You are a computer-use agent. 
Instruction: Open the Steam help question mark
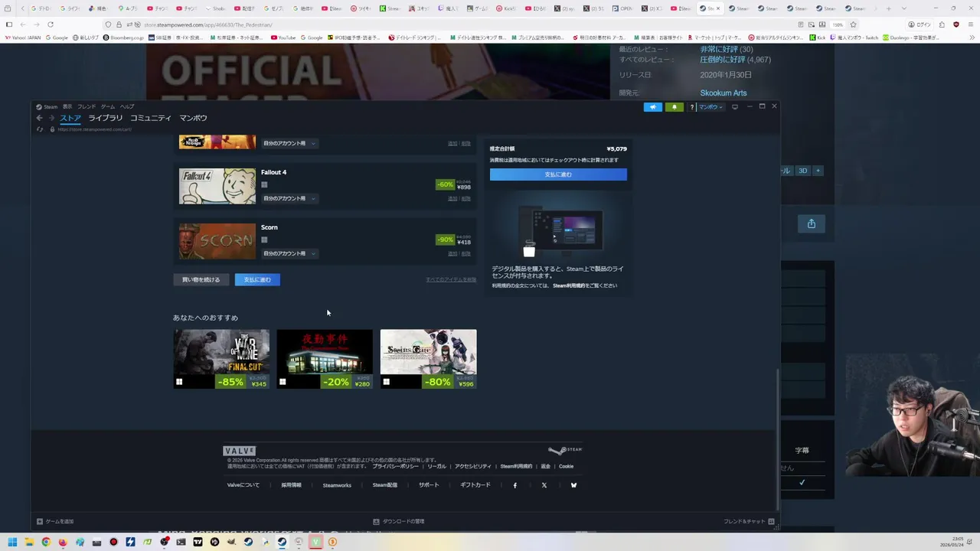coord(692,107)
